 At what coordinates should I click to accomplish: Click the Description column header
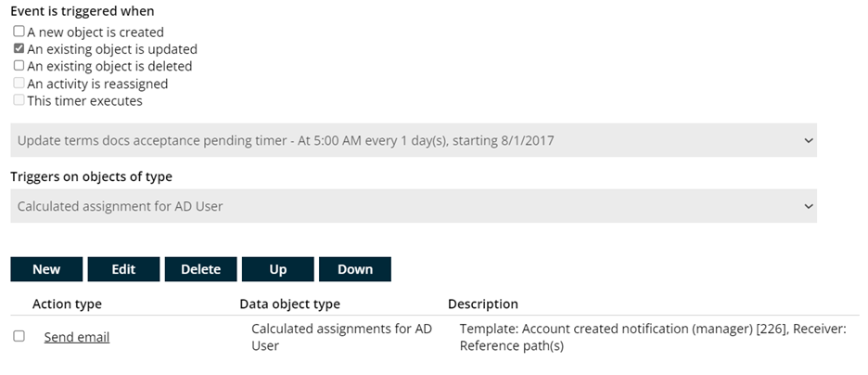tap(483, 304)
